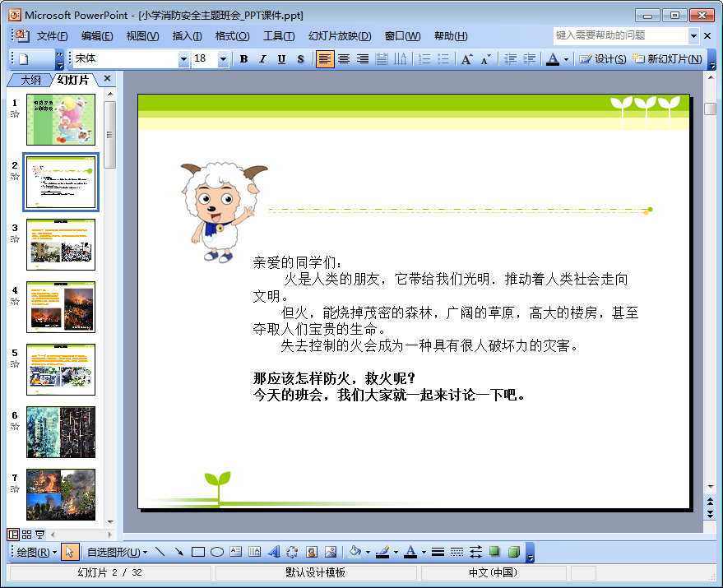
Task: Apply Line Color brush swatch
Action: click(382, 552)
